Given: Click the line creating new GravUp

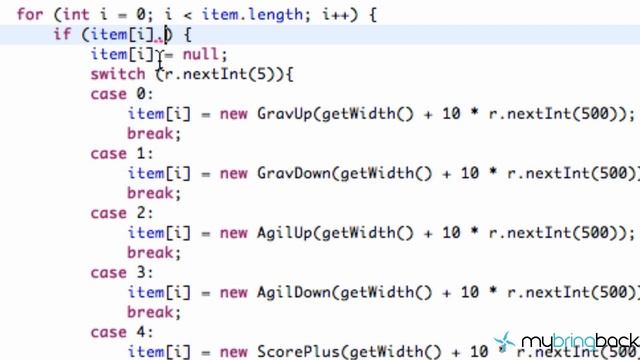Looking at the screenshot, I should click(382, 113).
